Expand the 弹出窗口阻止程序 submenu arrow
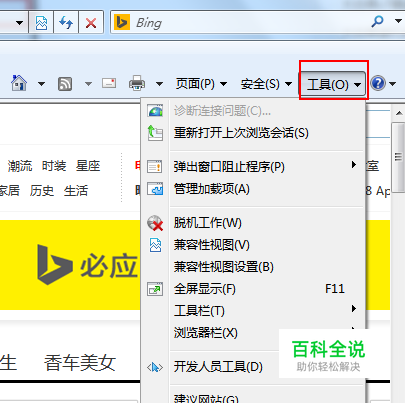Image resolution: width=405 pixels, height=403 pixels. tap(354, 165)
